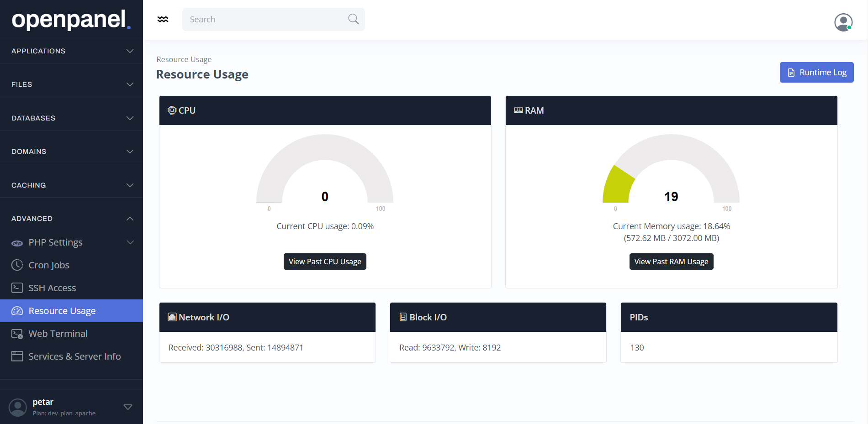Click the PHP Settings icon
868x424 pixels.
click(x=17, y=243)
